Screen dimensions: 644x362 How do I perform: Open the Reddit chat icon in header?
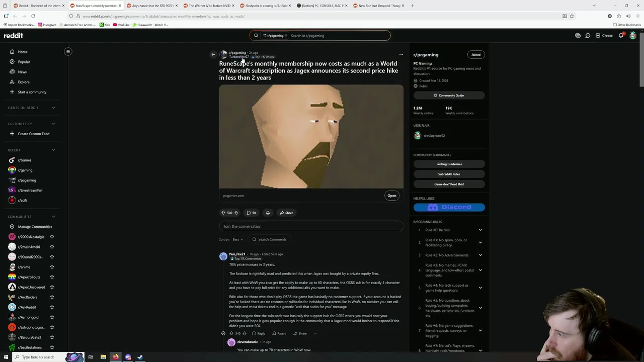588,36
